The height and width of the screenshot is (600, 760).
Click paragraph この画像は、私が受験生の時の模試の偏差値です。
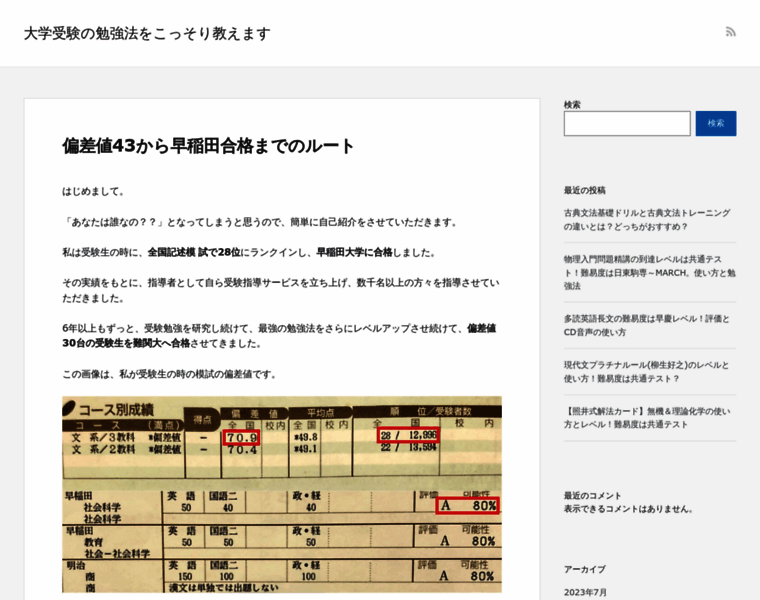[x=170, y=374]
